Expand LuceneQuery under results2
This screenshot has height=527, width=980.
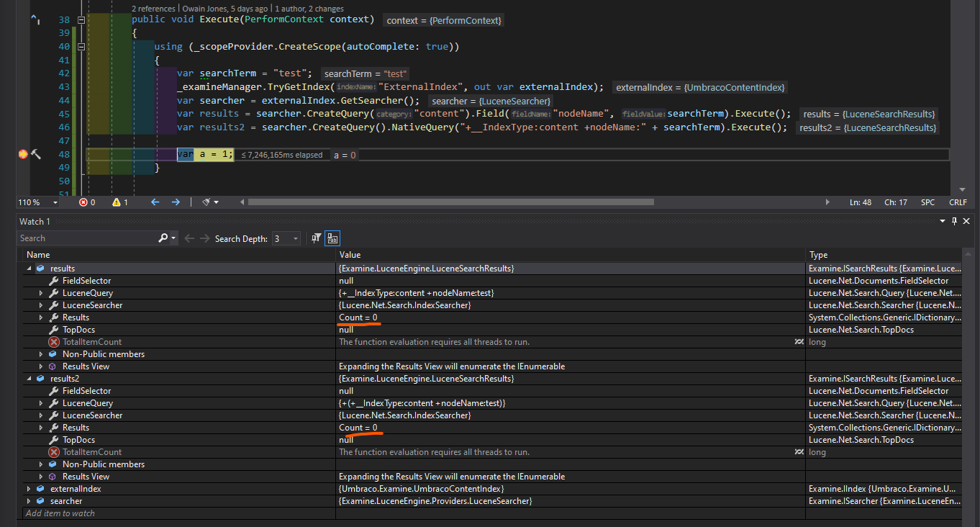(x=41, y=403)
